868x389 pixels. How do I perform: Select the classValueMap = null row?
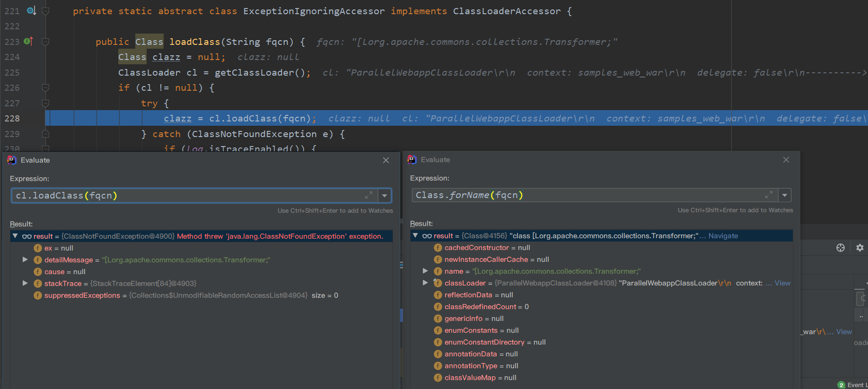[x=602, y=378]
